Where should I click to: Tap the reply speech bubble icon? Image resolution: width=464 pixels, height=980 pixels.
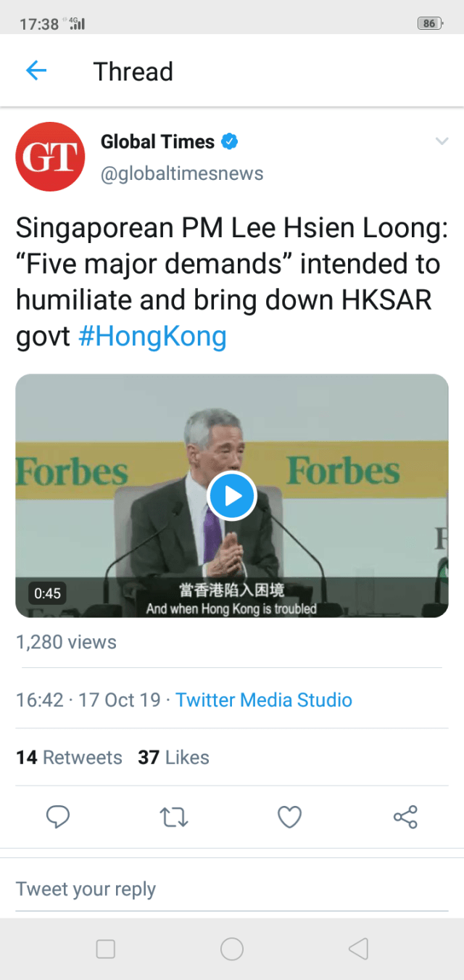click(58, 818)
